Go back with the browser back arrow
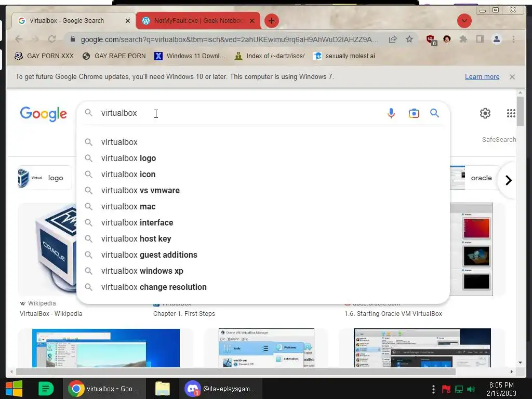 19,39
